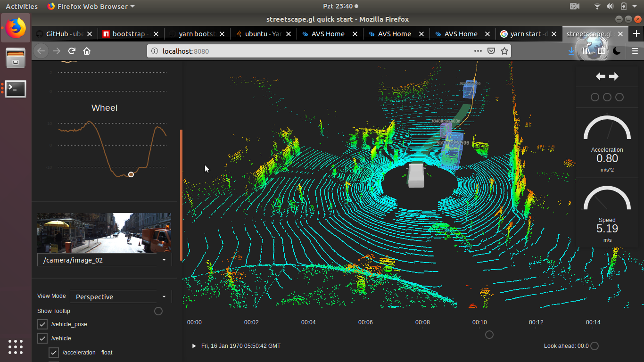This screenshot has width=644, height=362.
Task: Click the play button on the timeline
Action: [x=194, y=346]
